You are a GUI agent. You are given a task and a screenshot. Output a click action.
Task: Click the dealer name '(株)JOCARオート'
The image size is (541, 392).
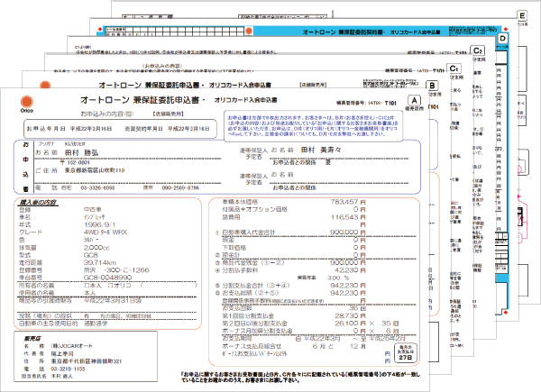tap(72, 346)
